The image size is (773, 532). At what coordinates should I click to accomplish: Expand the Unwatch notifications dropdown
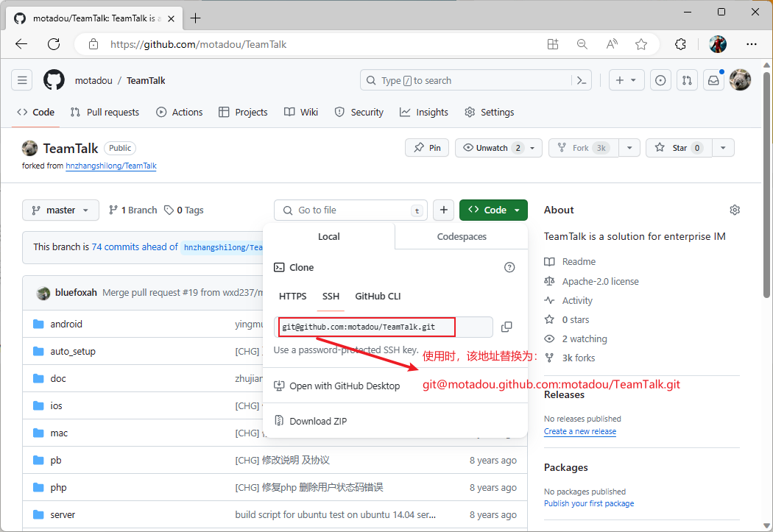click(532, 148)
